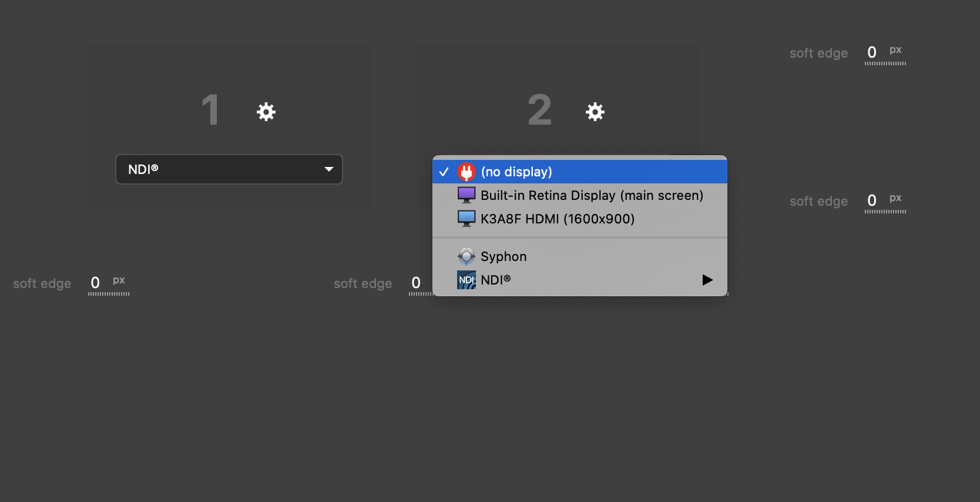Screen dimensions: 980x502
Task: Open settings gear for output 1
Action: [x=266, y=112]
